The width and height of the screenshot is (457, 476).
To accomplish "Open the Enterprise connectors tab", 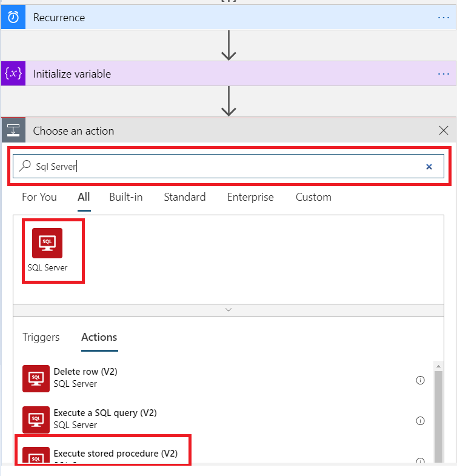I will pos(250,197).
